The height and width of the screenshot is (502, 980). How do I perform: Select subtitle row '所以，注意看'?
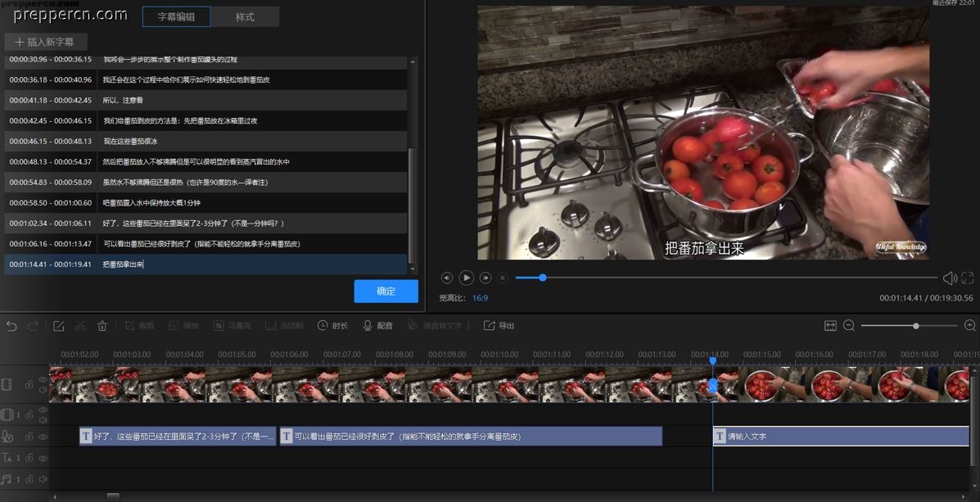[x=205, y=100]
